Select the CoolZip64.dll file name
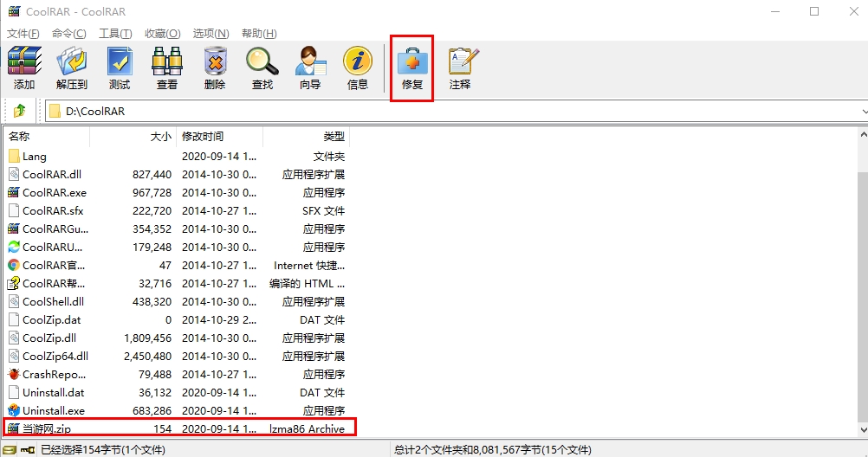This screenshot has width=868, height=457. point(55,357)
